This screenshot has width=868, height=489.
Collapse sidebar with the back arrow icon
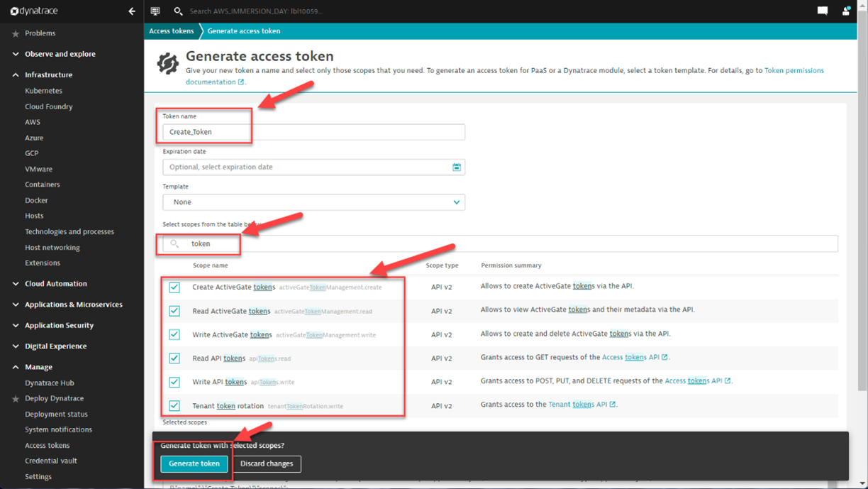132,11
